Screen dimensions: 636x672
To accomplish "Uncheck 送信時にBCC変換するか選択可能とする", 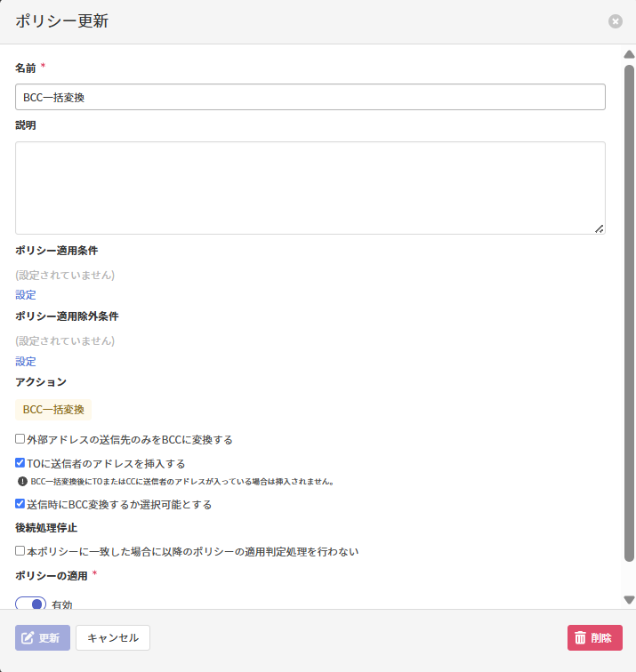I will (x=20, y=504).
